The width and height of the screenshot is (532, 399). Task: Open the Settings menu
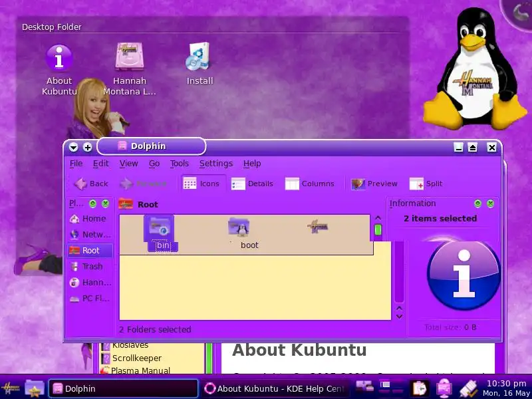[x=215, y=164]
